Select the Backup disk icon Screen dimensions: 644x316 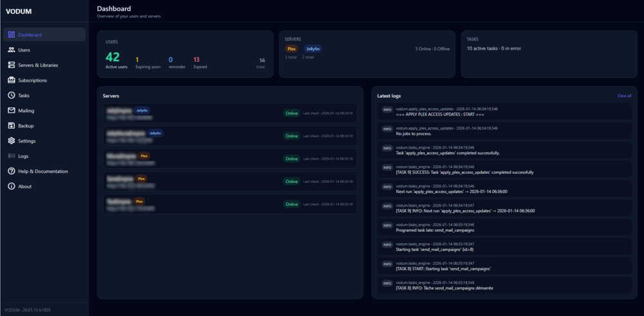pos(12,125)
